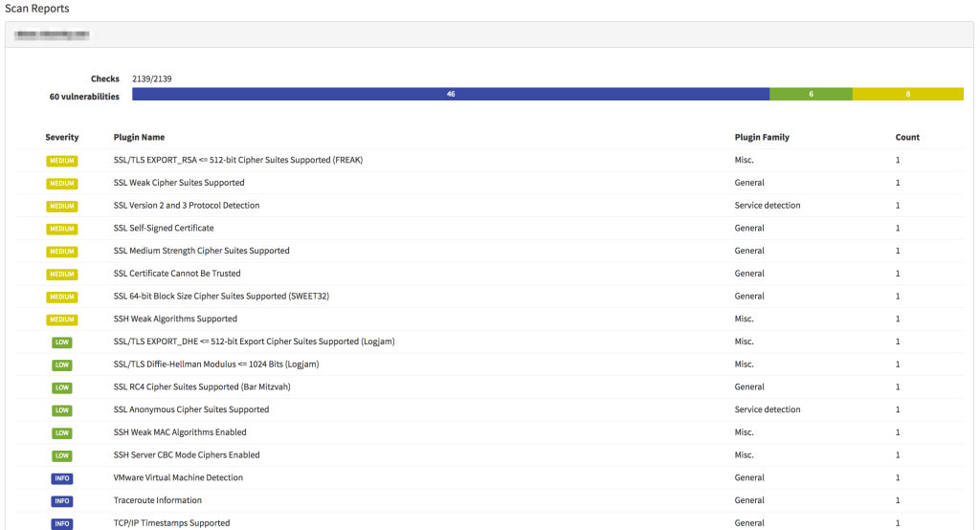The height and width of the screenshot is (530, 980).
Task: Sort by the Plugin Name column header
Action: click(x=139, y=138)
